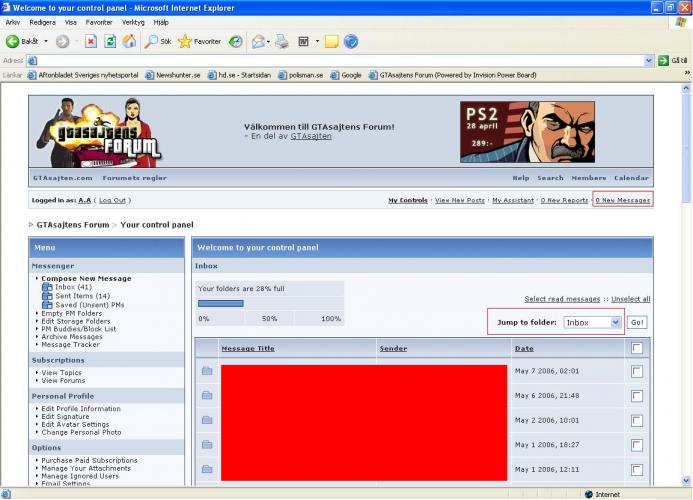Viewport: 693px width, 500px height.
Task: Expand the links bar overflow chevron
Action: pyautogui.click(x=686, y=75)
